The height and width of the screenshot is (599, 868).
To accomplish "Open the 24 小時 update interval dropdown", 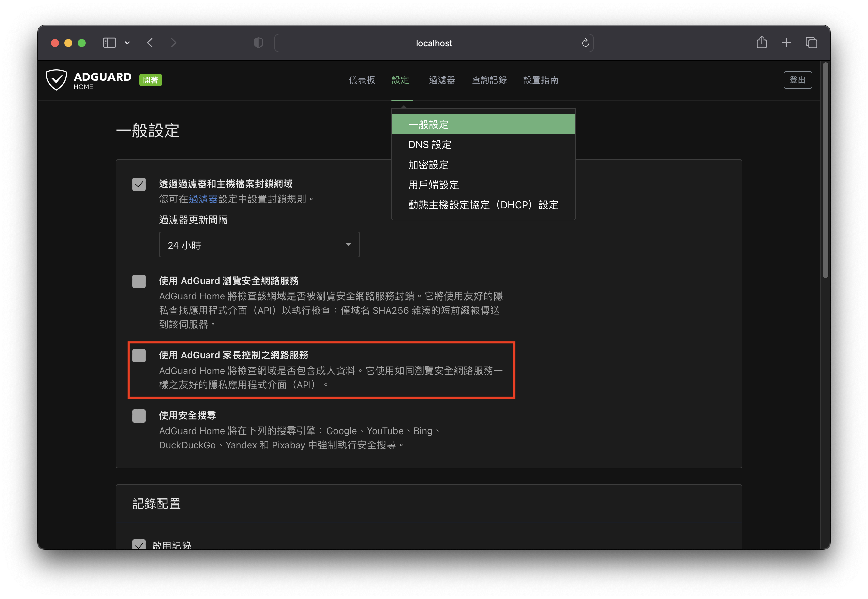I will point(259,245).
